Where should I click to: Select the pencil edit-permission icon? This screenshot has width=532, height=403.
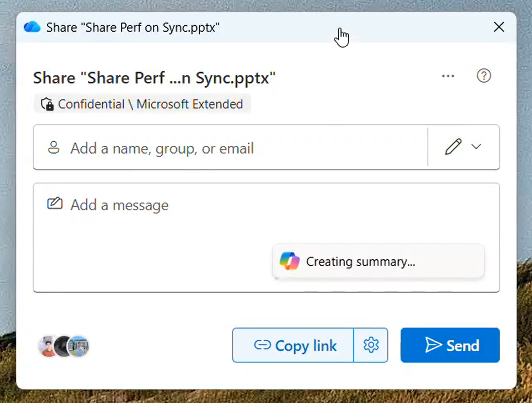453,147
